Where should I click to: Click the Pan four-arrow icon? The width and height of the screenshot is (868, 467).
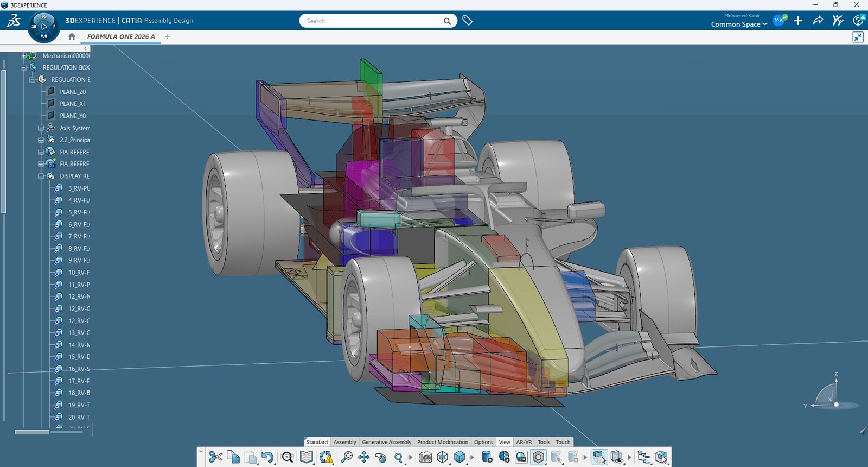(363, 457)
